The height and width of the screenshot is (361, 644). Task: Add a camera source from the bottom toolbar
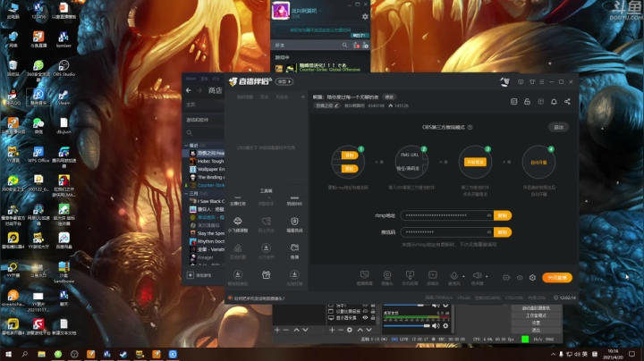click(x=387, y=277)
